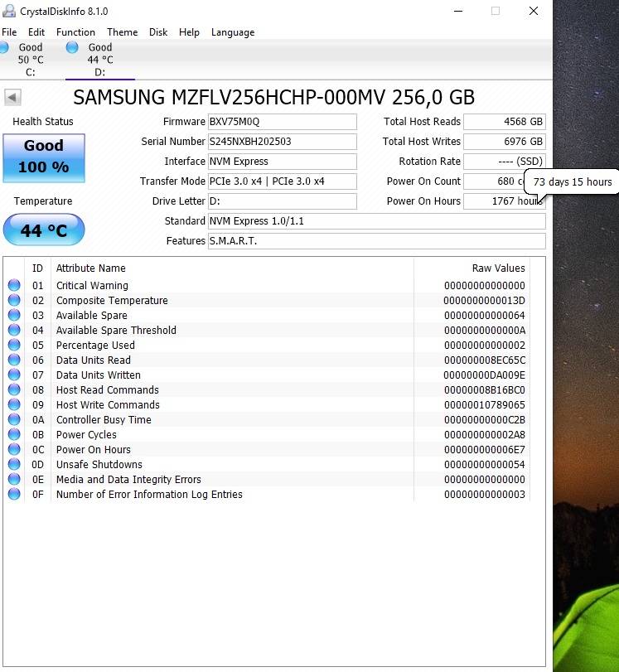Click the ID column header

click(38, 268)
